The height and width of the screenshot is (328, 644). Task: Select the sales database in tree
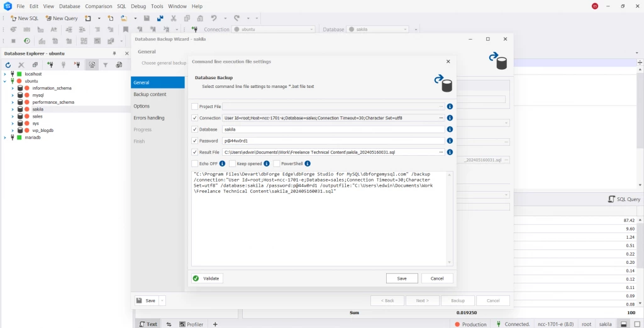click(x=37, y=117)
